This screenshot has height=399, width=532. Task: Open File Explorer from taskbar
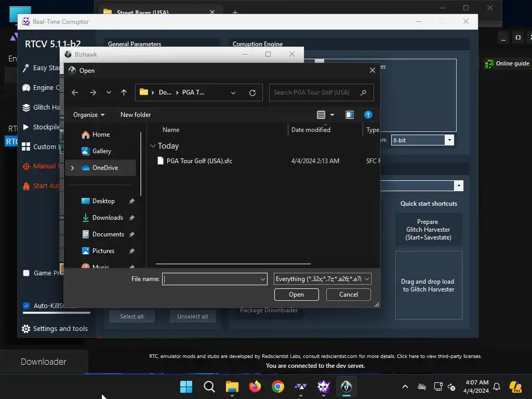point(232,387)
